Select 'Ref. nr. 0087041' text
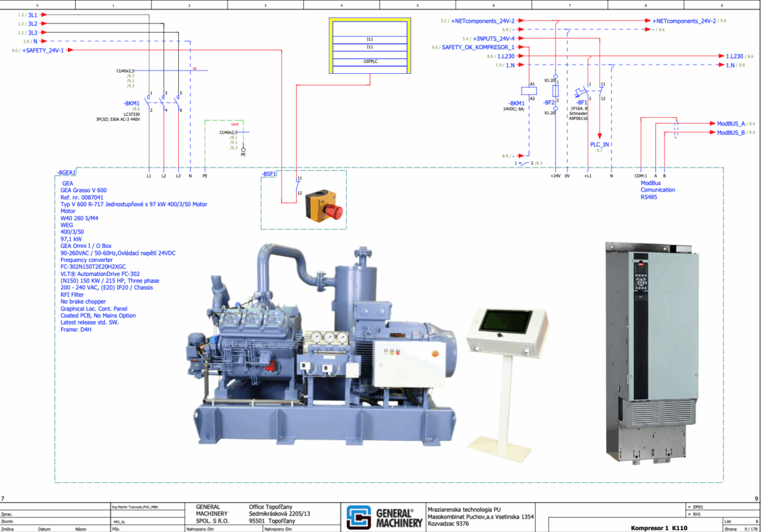The image size is (761, 532). click(x=82, y=198)
